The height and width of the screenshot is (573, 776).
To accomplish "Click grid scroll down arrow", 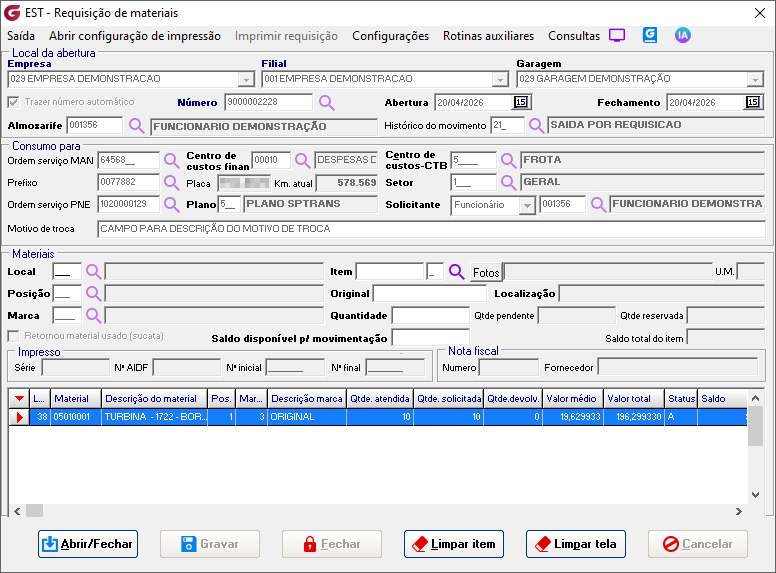I will click(x=755, y=495).
